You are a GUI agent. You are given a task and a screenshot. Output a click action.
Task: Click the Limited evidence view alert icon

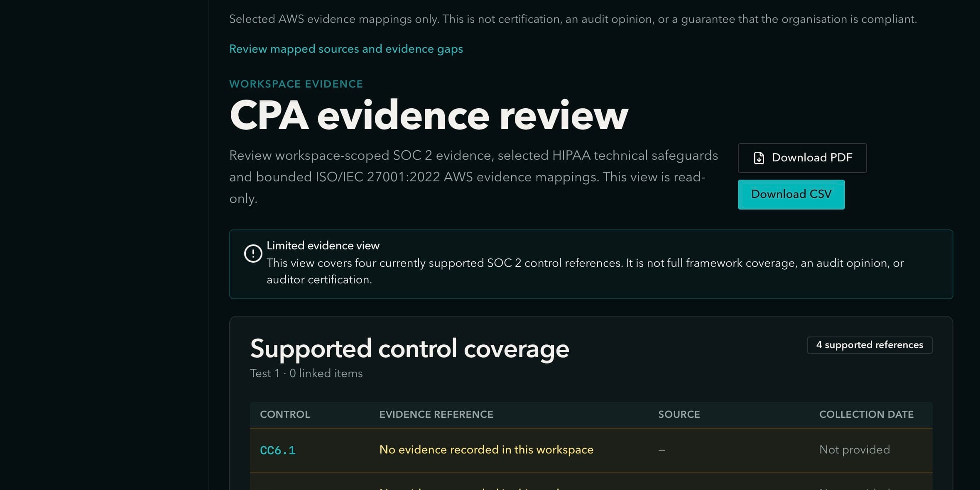point(253,254)
